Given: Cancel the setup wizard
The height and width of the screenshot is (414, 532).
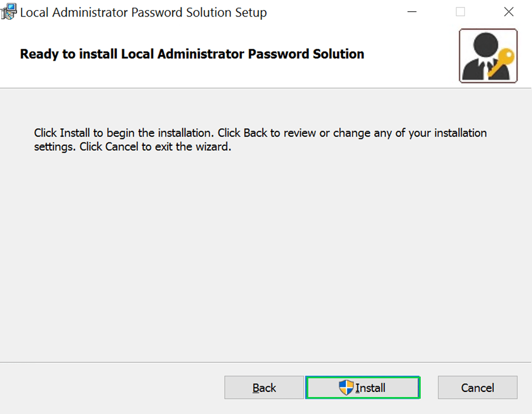Looking at the screenshot, I should (x=477, y=388).
